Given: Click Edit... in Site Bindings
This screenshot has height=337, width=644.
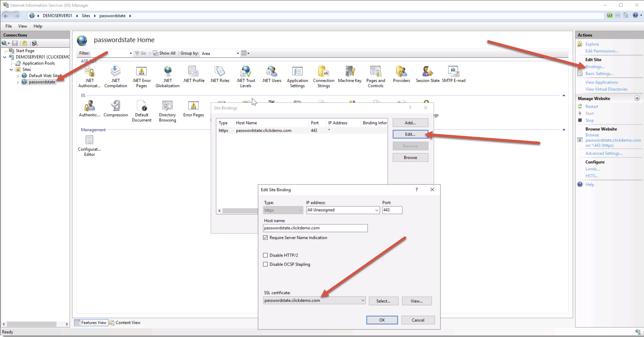Looking at the screenshot, I should coord(410,134).
